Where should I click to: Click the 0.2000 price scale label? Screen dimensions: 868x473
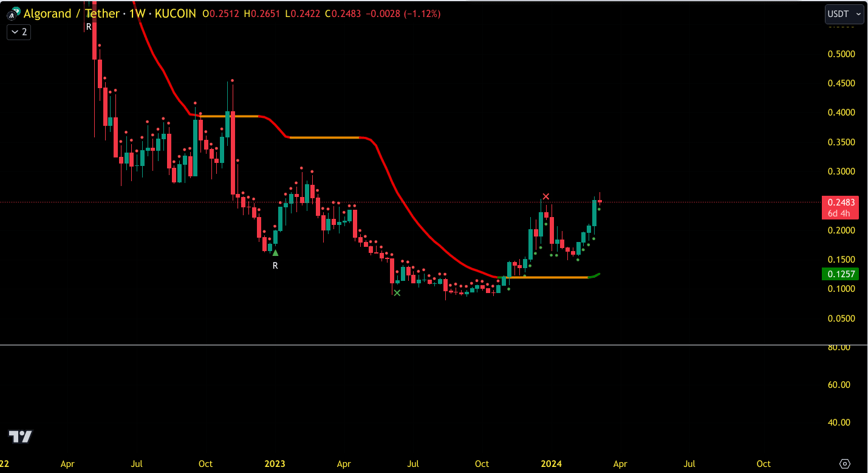pos(841,230)
